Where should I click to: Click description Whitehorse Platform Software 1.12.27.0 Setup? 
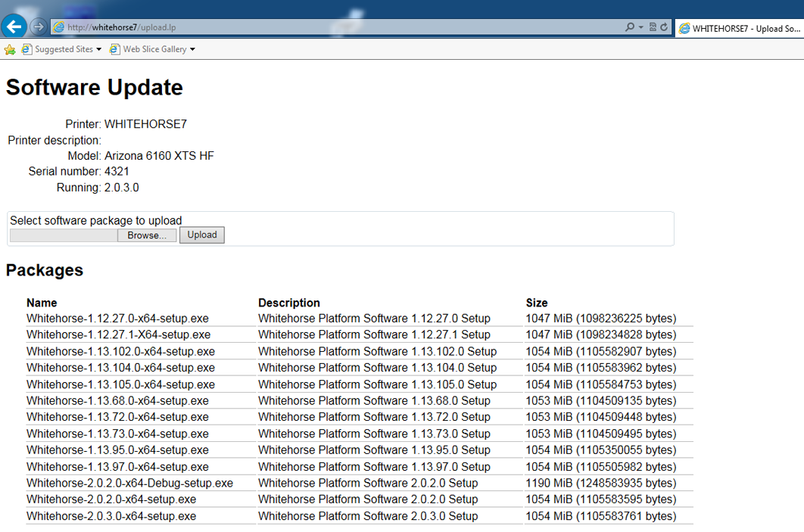click(x=374, y=319)
